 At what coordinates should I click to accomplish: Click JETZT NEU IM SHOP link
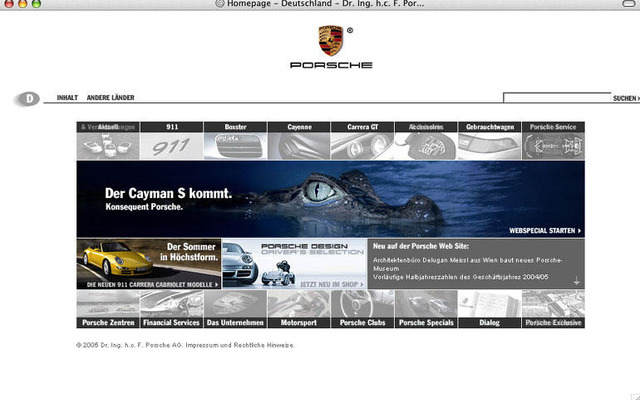point(331,284)
